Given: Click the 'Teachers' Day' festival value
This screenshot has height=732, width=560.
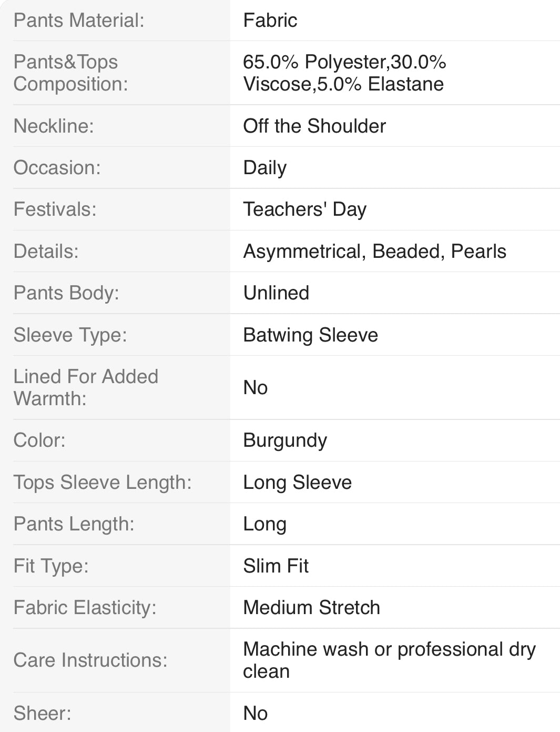Looking at the screenshot, I should [x=305, y=209].
